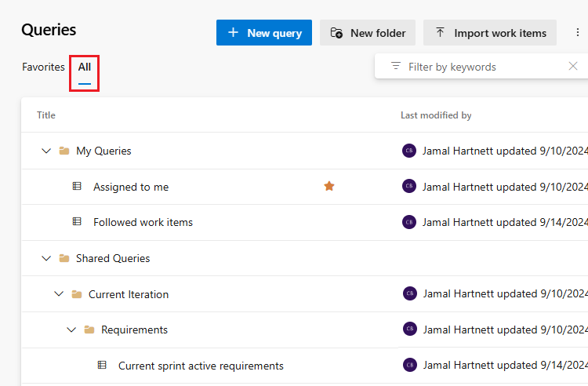Click the My Queries folder icon

point(64,151)
